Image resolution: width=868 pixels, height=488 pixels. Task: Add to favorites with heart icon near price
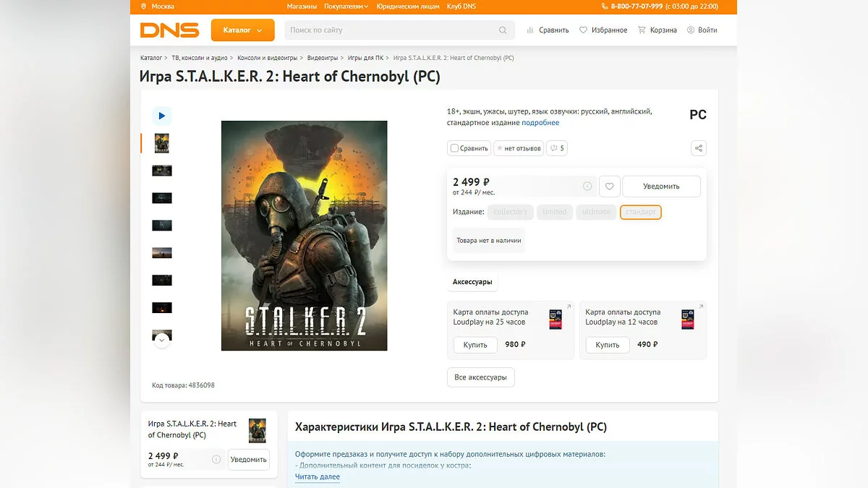pyautogui.click(x=609, y=186)
